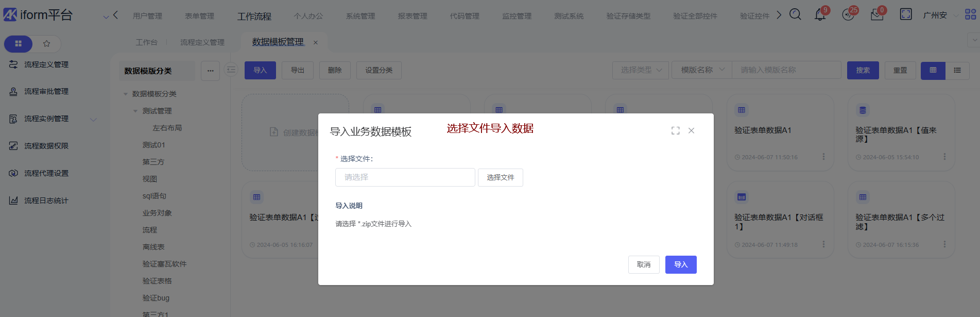Expand the import dialog to fullscreen
This screenshot has height=317, width=980.
(x=676, y=131)
